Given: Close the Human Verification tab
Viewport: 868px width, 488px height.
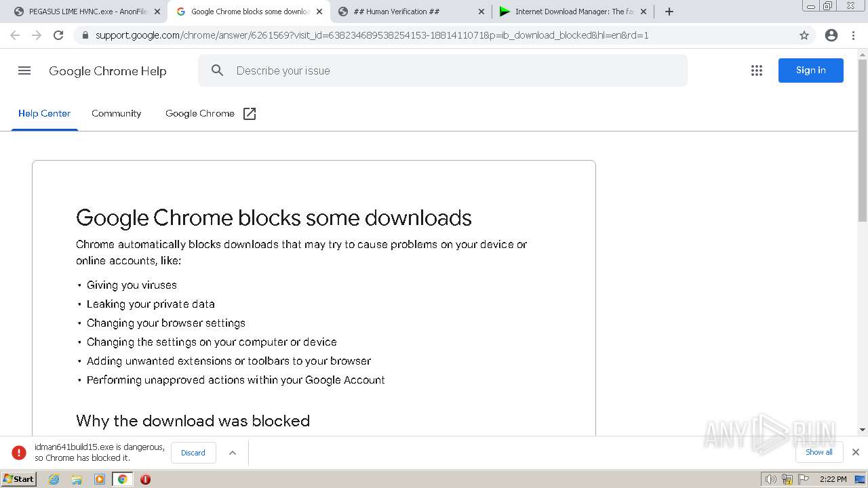Looking at the screenshot, I should click(481, 12).
